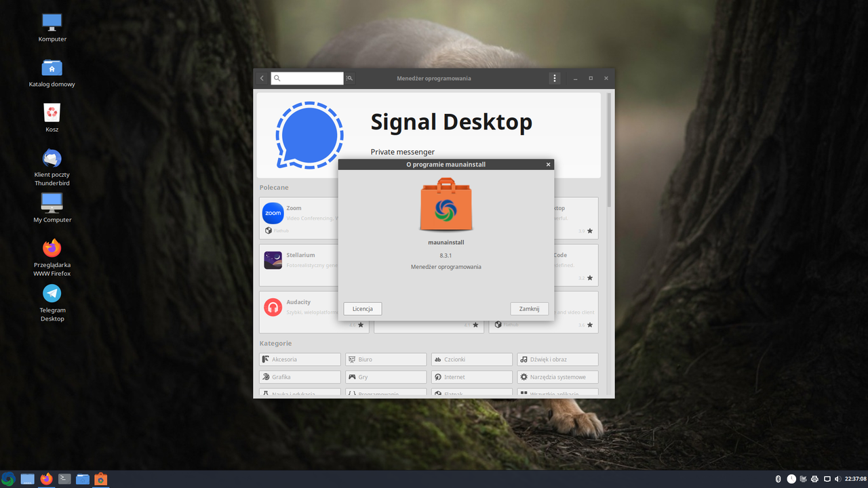Toggle the search options button beside search box
Viewport: 868px width, 488px height.
pyautogui.click(x=349, y=78)
